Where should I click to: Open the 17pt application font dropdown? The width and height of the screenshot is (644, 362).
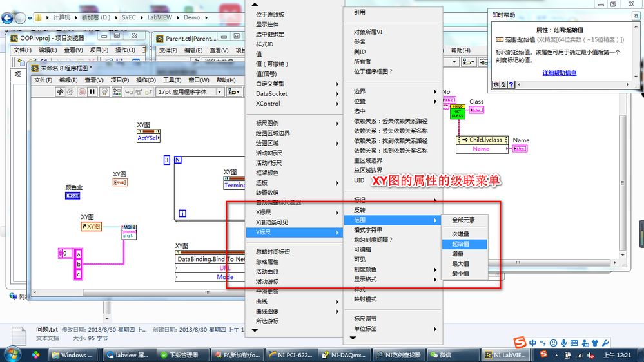point(190,91)
